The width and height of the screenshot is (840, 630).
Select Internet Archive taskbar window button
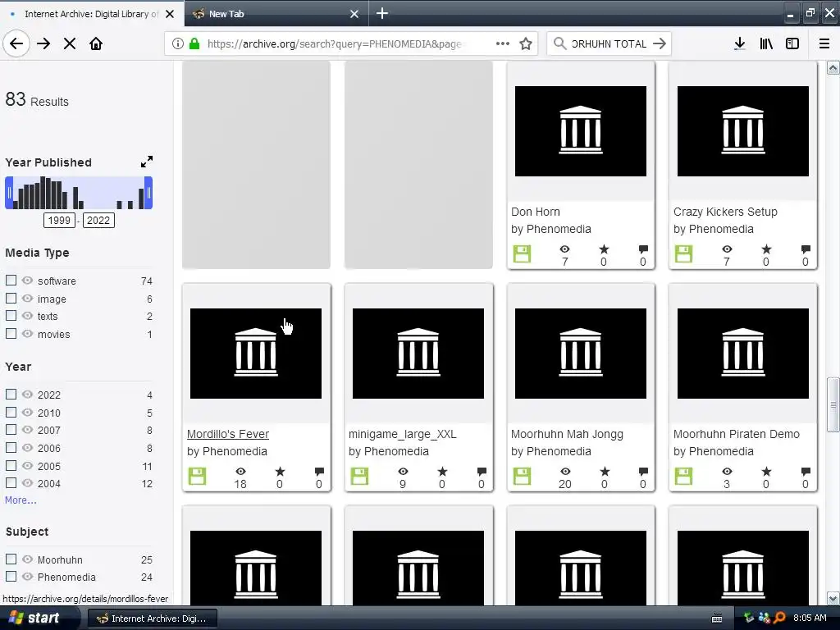(152, 619)
